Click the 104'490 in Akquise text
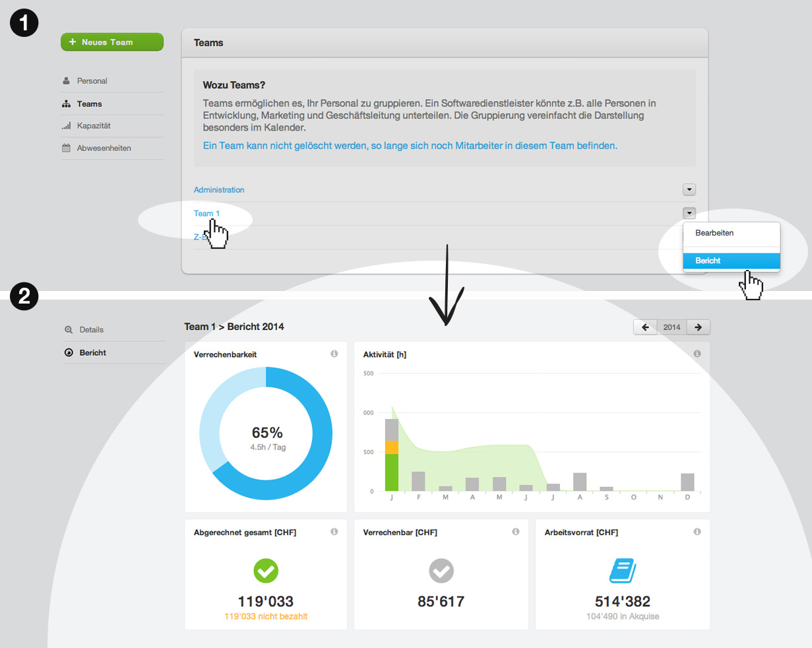 tap(623, 617)
